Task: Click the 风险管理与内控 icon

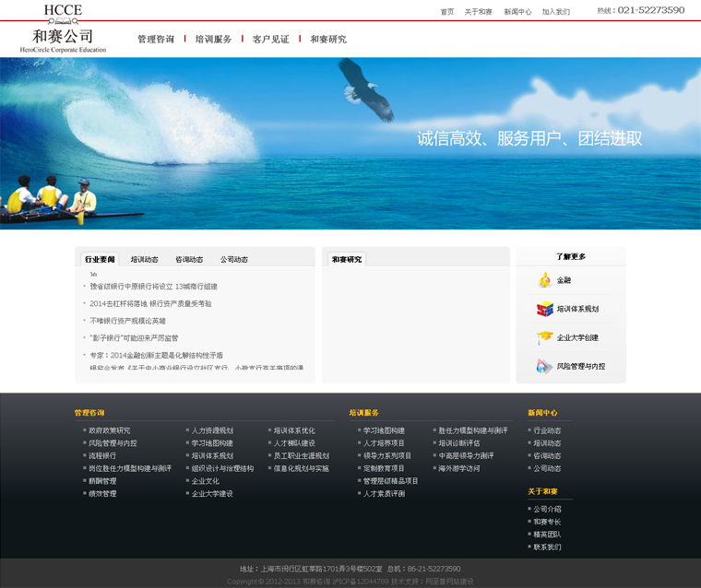Action: click(x=544, y=366)
